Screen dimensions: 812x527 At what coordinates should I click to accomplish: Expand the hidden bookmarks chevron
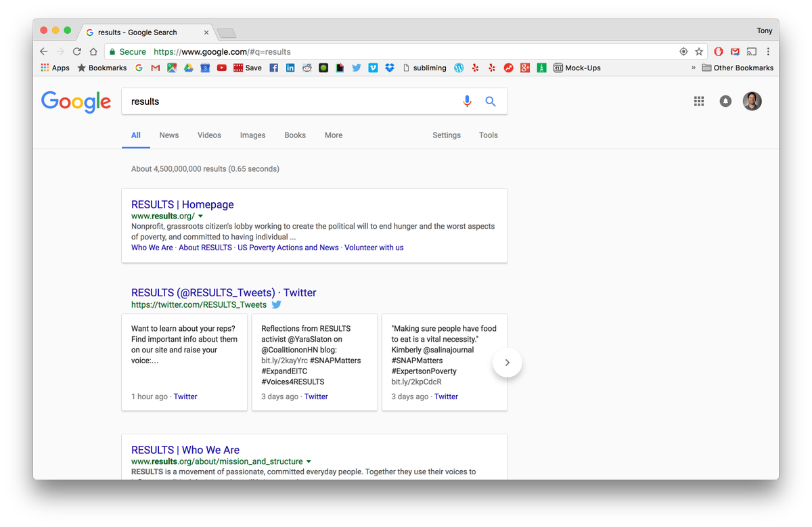click(693, 68)
